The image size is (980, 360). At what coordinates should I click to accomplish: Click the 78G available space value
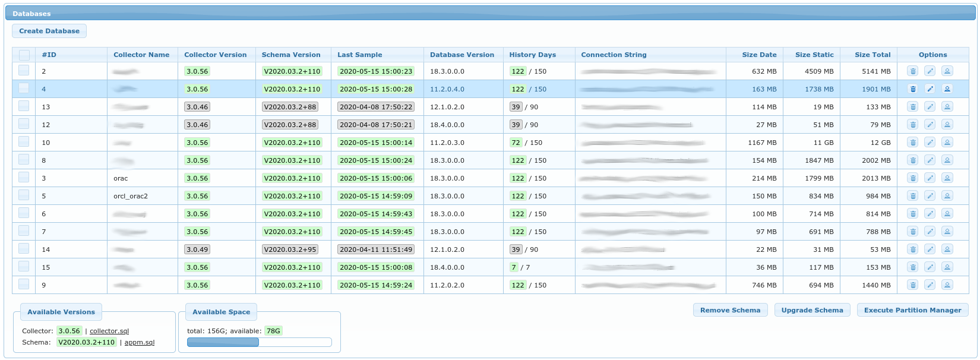point(273,331)
